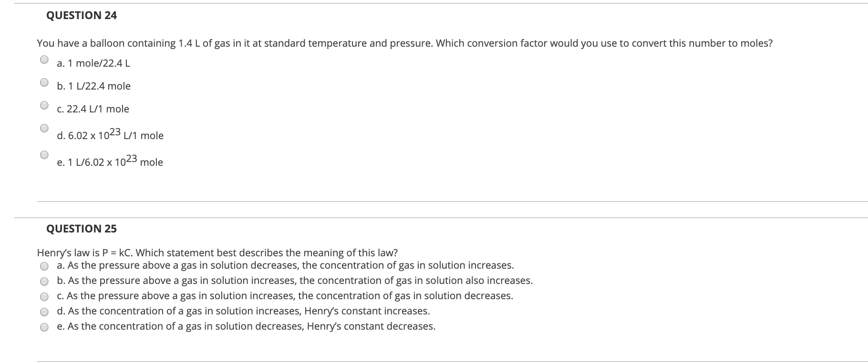
Task: Select option d about Henry's constant increasing
Action: tap(43, 312)
